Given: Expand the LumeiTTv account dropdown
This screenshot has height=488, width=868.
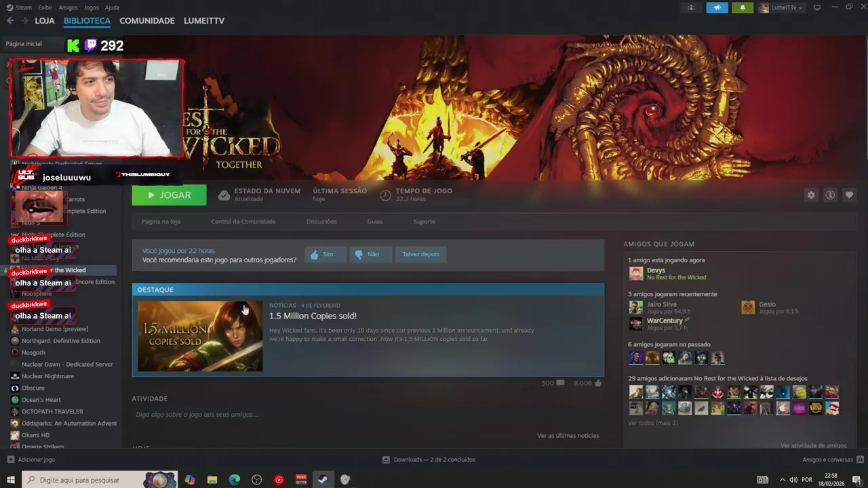Looking at the screenshot, I should click(x=781, y=7).
